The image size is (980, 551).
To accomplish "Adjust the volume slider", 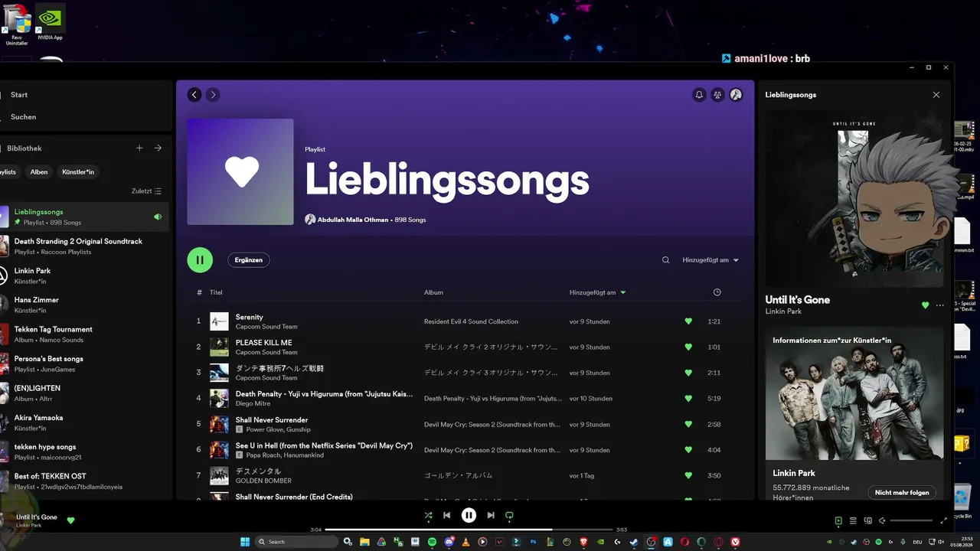I will point(911,521).
